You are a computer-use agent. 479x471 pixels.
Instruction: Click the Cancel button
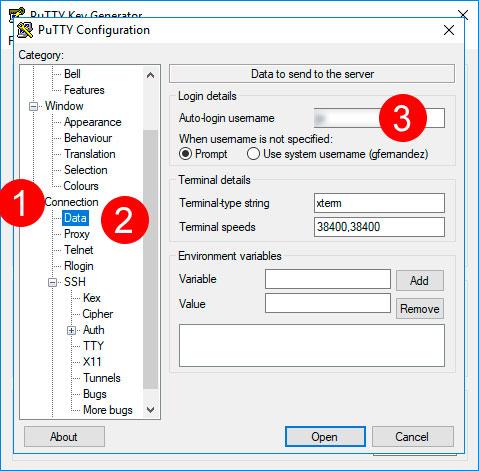[412, 436]
